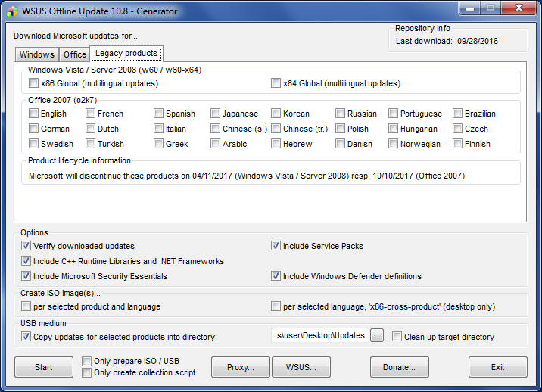Screen dimensions: 542x392
Task: Tick the Greek checkbox
Action: (158, 144)
